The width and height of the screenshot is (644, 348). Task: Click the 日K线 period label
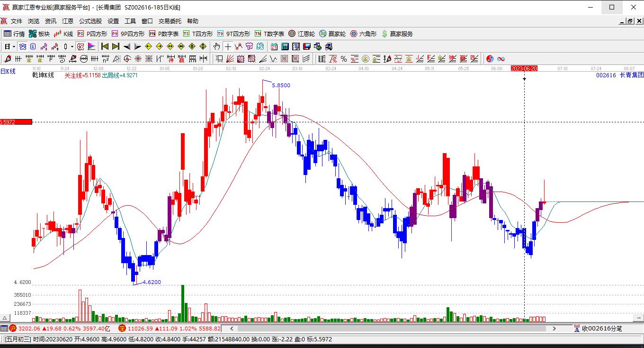(x=8, y=71)
